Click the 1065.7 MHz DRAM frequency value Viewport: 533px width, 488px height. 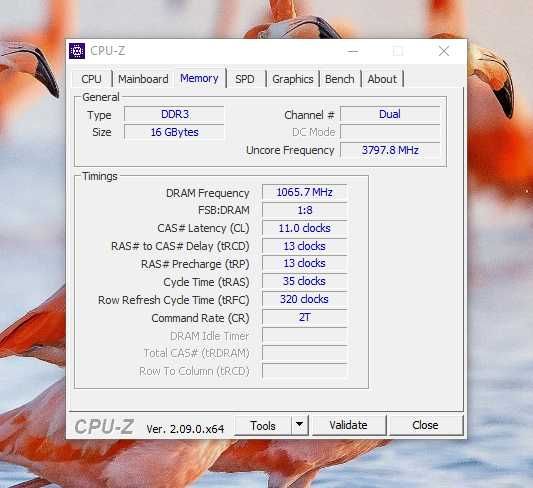click(305, 192)
